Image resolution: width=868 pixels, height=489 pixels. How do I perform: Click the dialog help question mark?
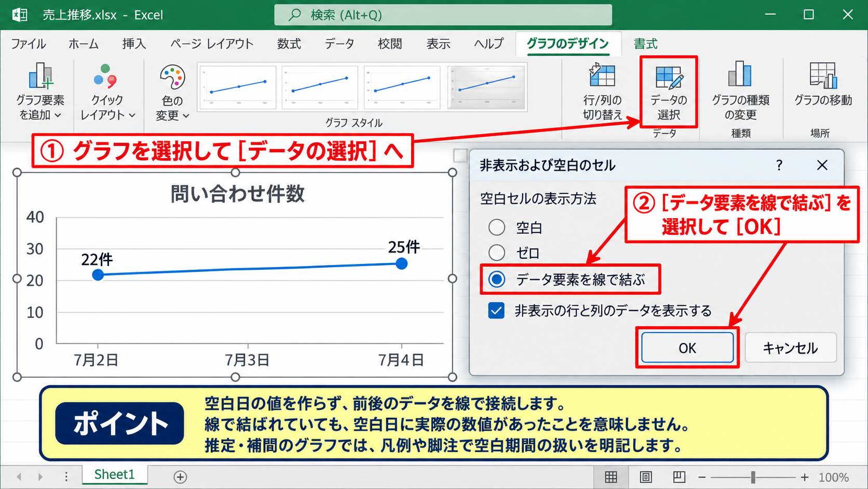tap(779, 165)
